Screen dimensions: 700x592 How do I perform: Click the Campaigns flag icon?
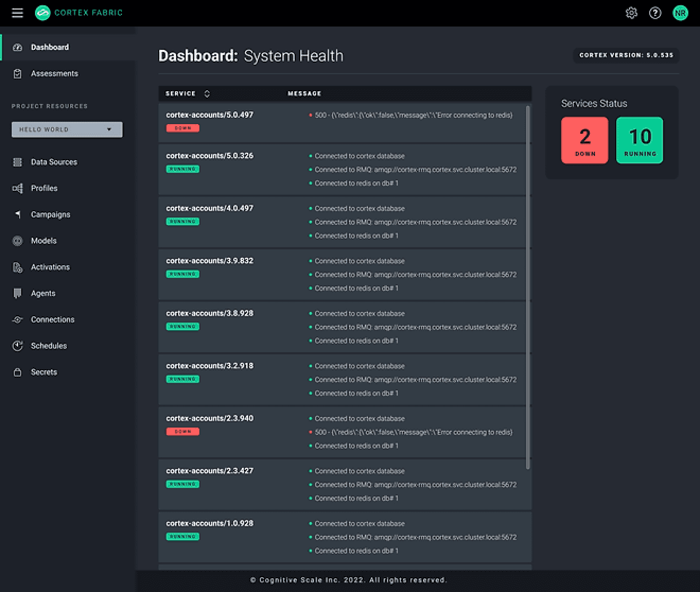17,214
